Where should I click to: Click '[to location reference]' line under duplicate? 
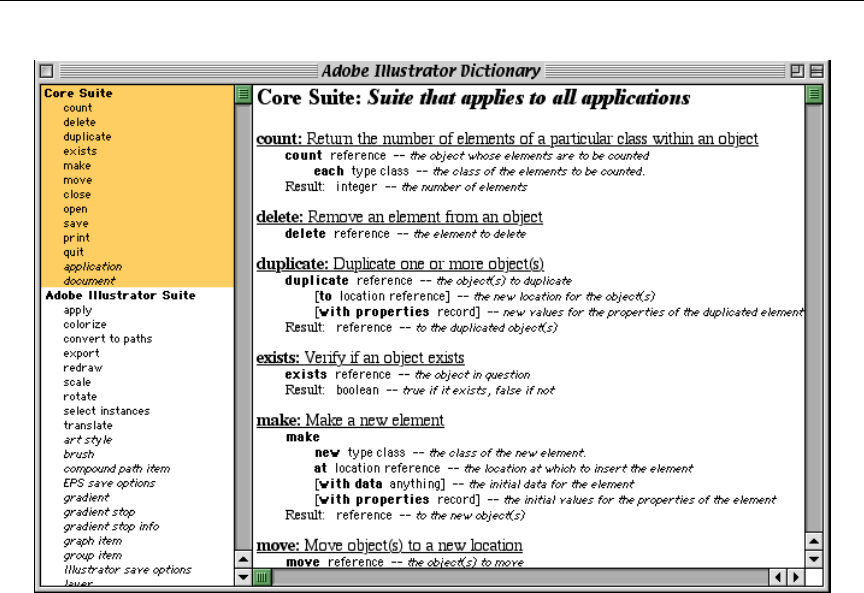[484, 296]
